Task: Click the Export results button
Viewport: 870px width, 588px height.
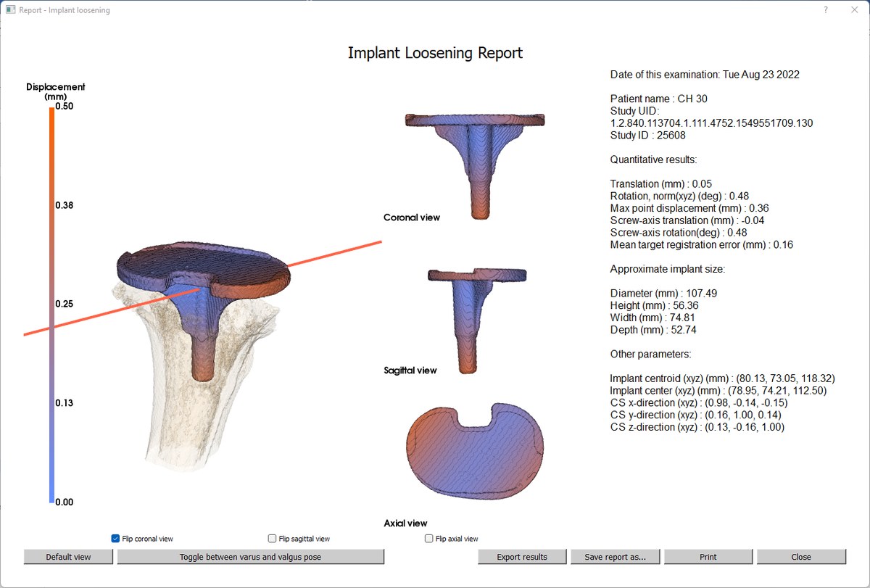Action: pos(522,557)
